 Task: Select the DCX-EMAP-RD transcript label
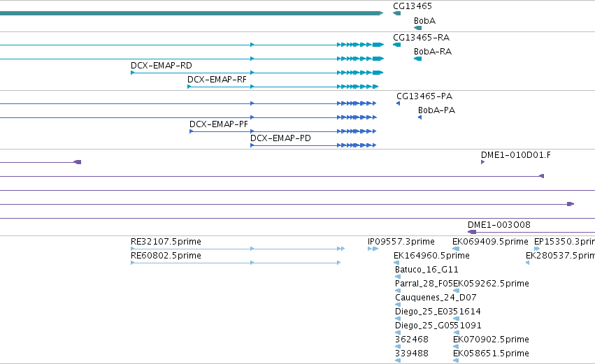(162, 66)
